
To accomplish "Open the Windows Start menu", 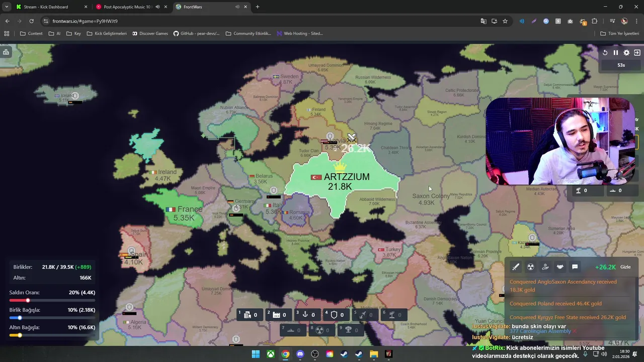I will 256,354.
